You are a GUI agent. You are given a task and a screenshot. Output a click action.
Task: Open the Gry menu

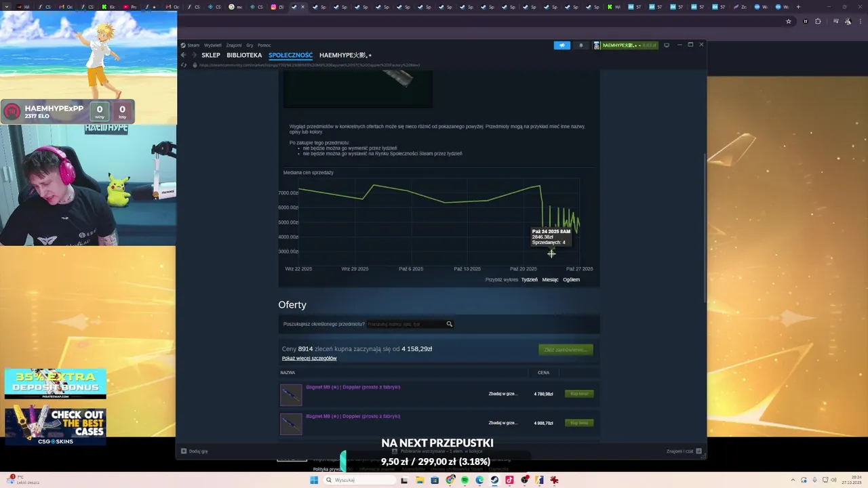click(x=250, y=45)
